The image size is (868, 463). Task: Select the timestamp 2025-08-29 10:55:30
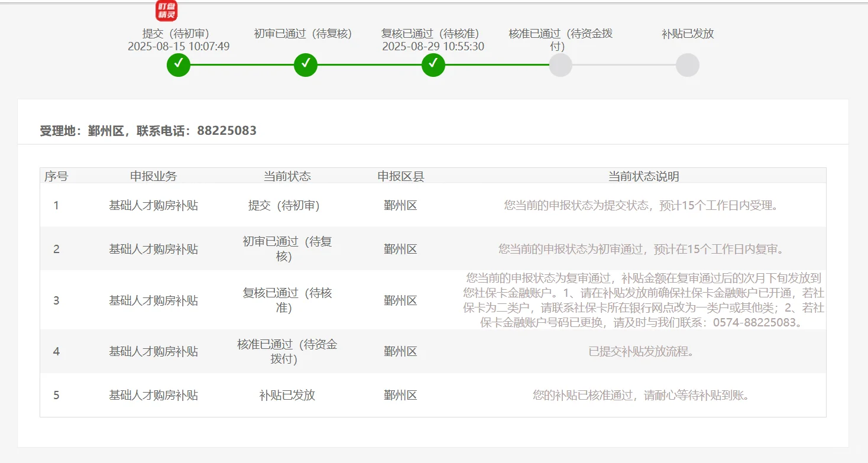pyautogui.click(x=433, y=46)
